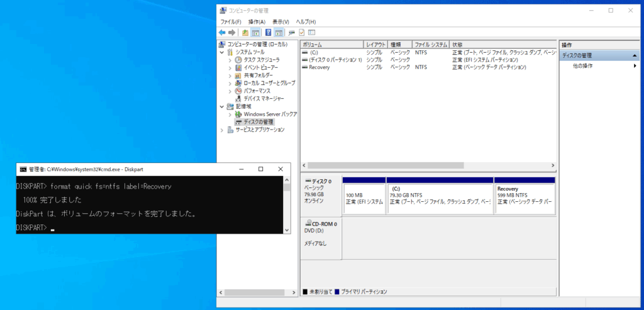This screenshot has width=644, height=310.
Task: Click the Diskpart console scrollbar down arrow
Action: [x=287, y=230]
